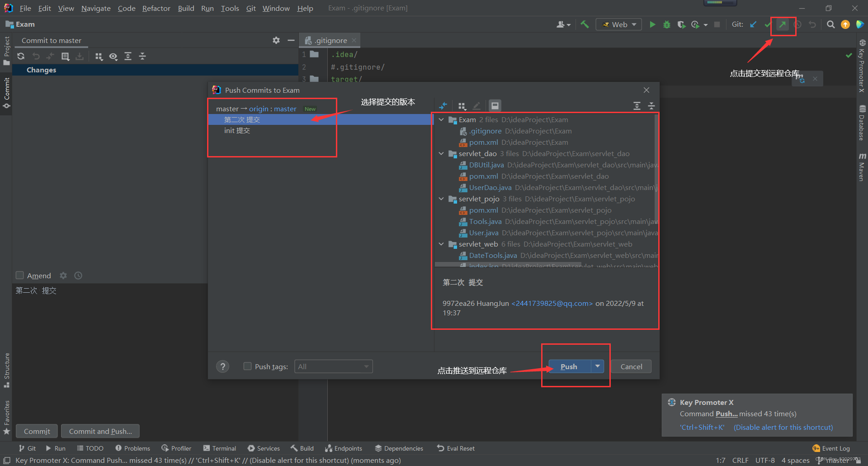868x466 pixels.
Task: Close the .gitignore editor tab
Action: pos(354,40)
